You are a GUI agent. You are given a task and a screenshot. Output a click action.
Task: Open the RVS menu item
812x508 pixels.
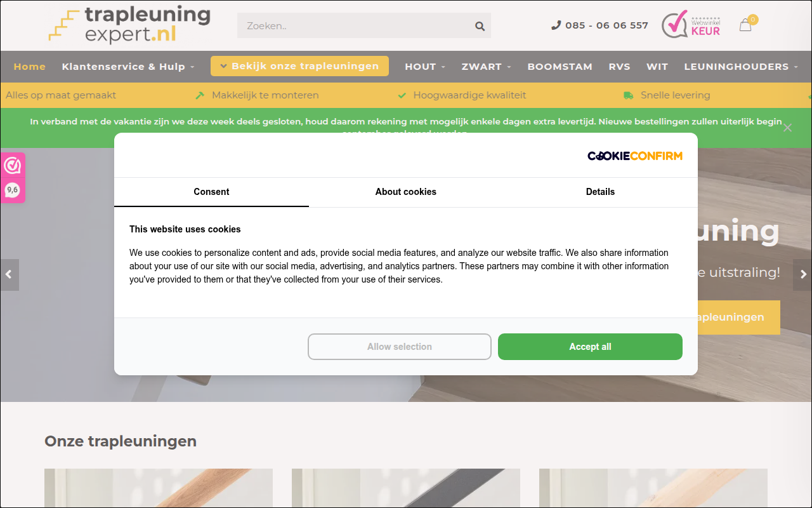pos(619,66)
